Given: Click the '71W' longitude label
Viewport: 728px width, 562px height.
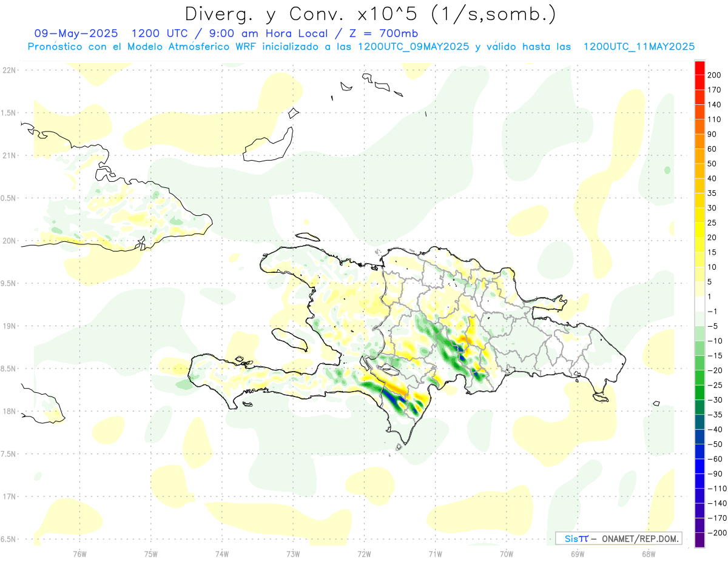Looking at the screenshot, I should (436, 554).
